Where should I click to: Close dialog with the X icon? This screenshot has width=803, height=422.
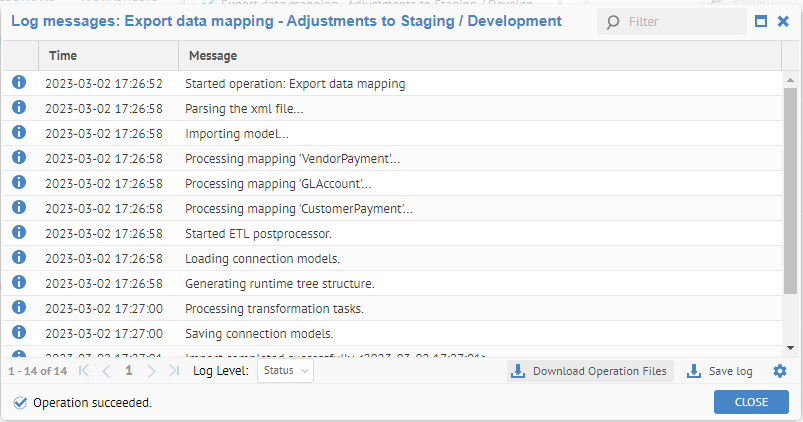[783, 21]
